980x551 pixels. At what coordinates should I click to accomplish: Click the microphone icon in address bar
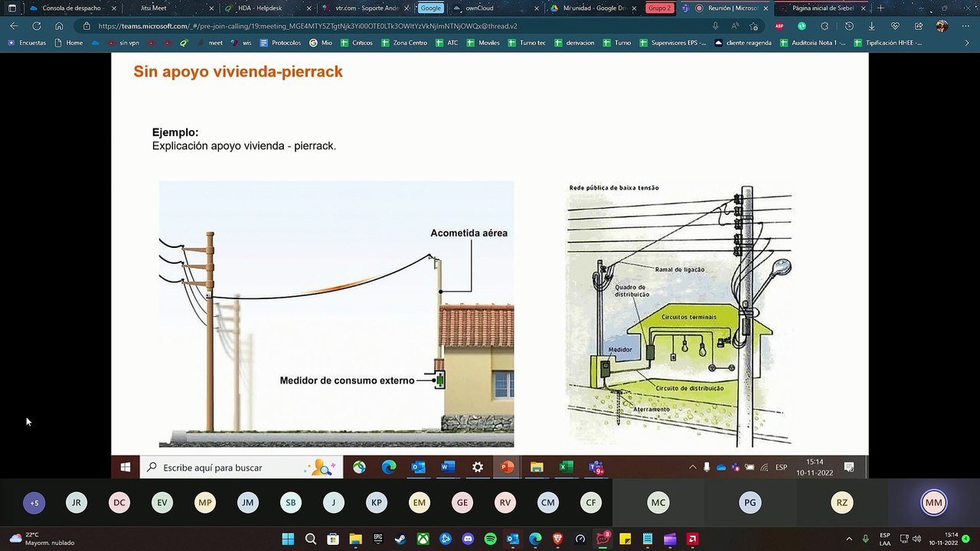click(x=715, y=26)
